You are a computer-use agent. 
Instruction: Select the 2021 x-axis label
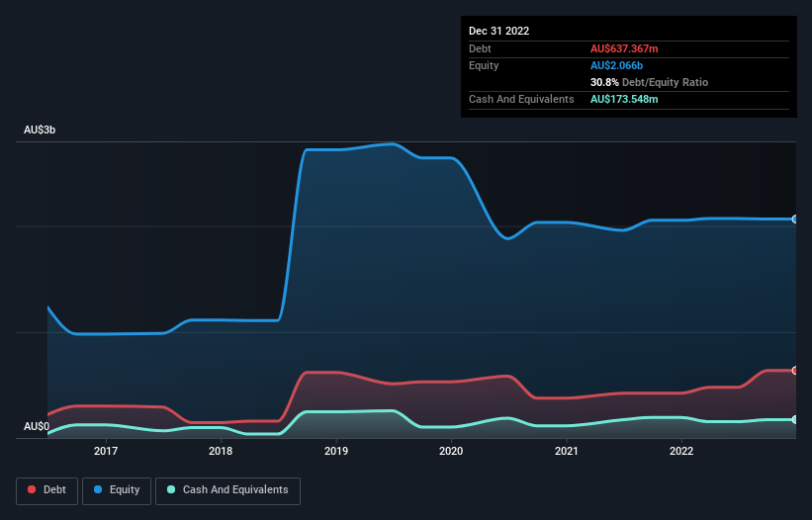point(567,451)
